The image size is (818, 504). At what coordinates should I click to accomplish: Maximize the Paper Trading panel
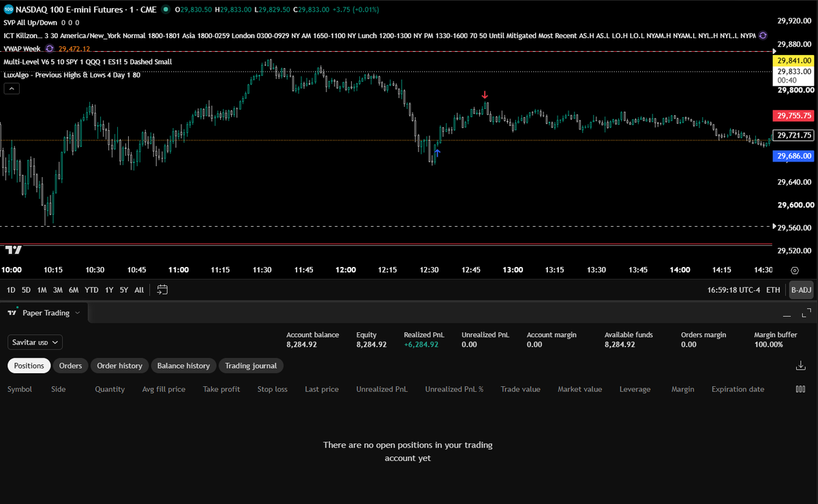806,313
